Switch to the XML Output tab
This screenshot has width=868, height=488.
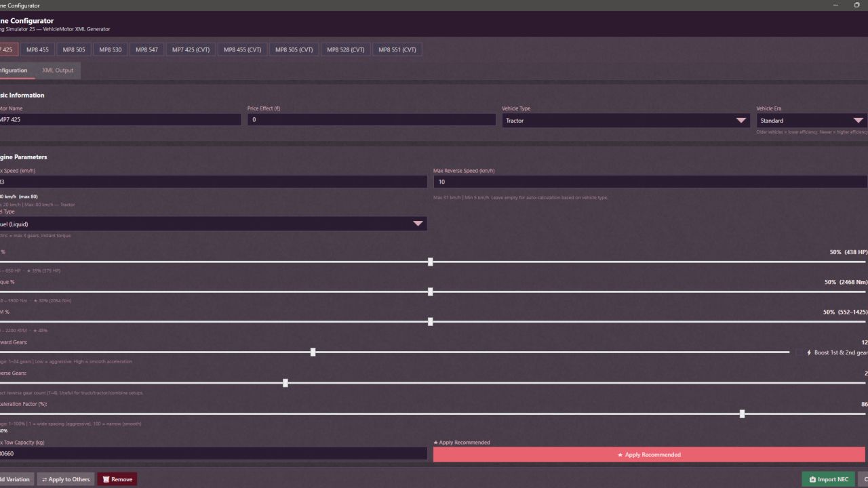[58, 70]
